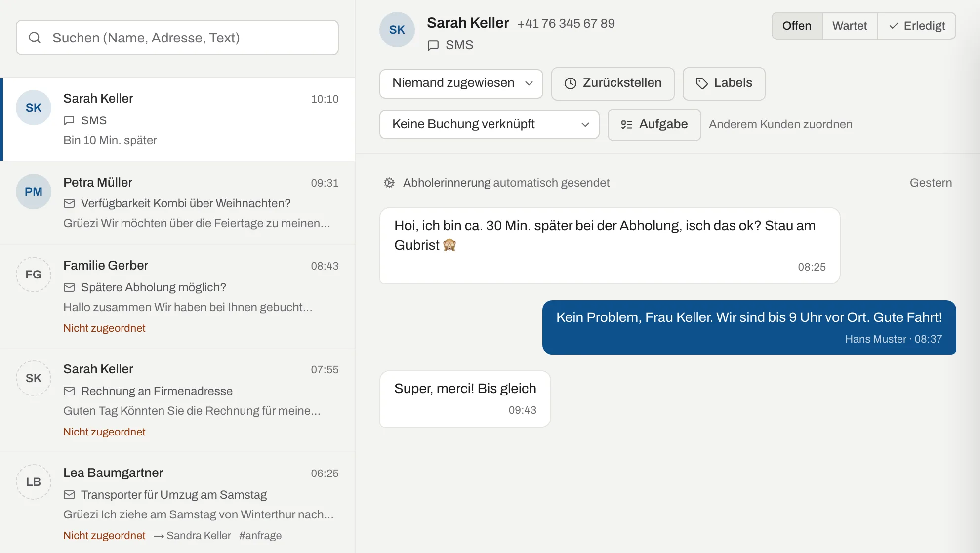
Task: Click the 09:43 timestamp in the last message
Action: coord(522,410)
